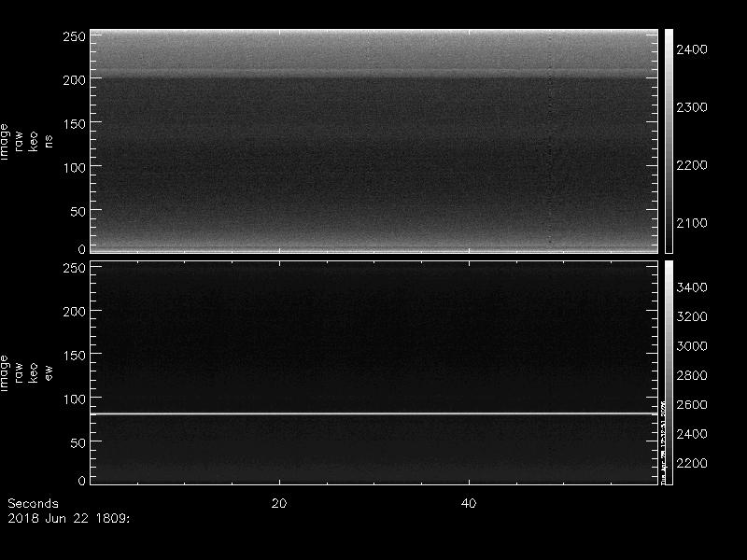Select the 3200 value on the bottom colorbar
This screenshot has height=560, width=747.
(692, 316)
